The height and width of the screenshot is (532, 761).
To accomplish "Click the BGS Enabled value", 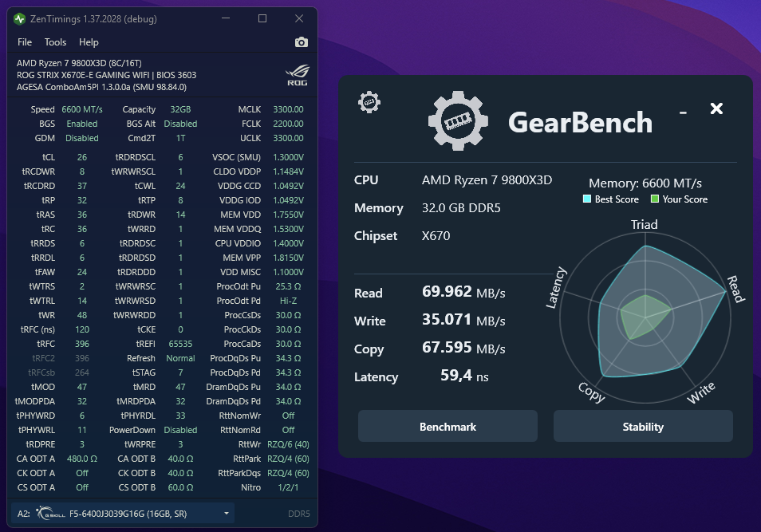I will 82,124.
